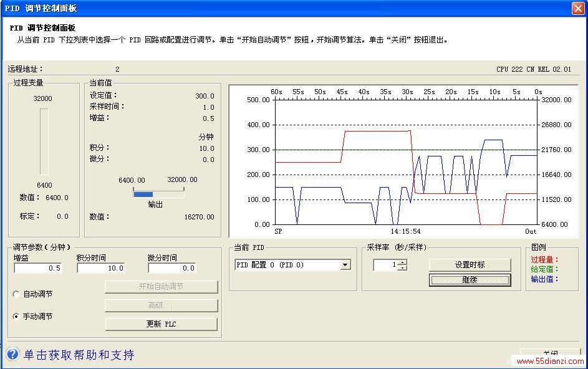
Task: Click the blue 输出 progress bar
Action: click(158, 194)
